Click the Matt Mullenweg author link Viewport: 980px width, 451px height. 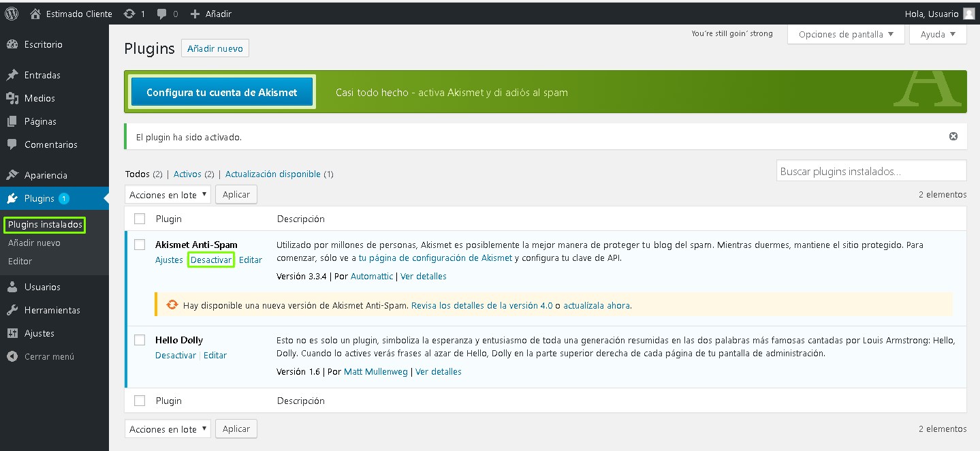click(376, 371)
